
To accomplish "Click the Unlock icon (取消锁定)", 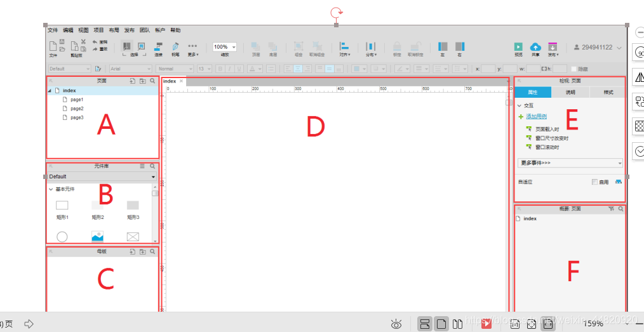I will tap(415, 46).
